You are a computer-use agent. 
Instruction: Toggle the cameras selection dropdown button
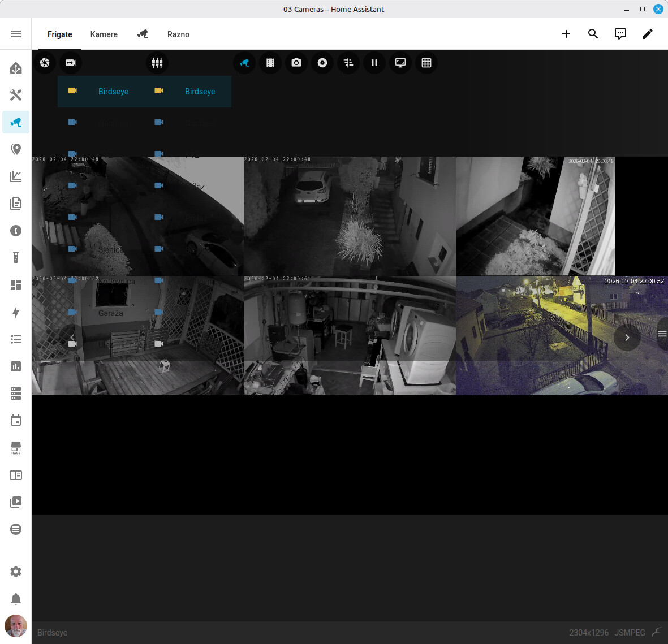(x=71, y=63)
